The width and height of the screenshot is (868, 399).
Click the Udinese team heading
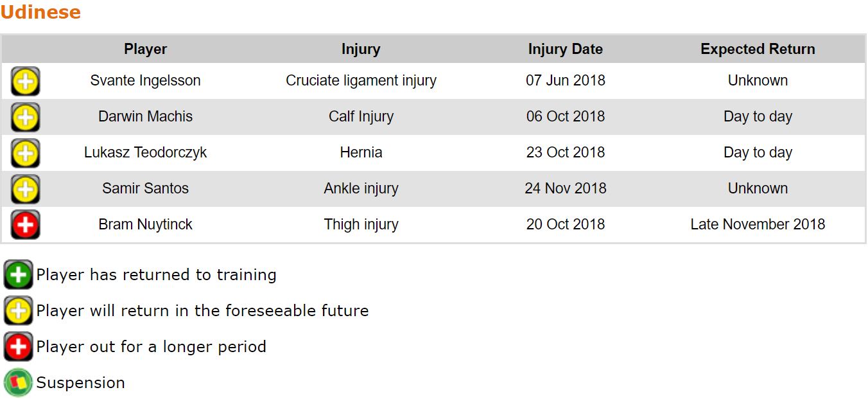pos(40,12)
